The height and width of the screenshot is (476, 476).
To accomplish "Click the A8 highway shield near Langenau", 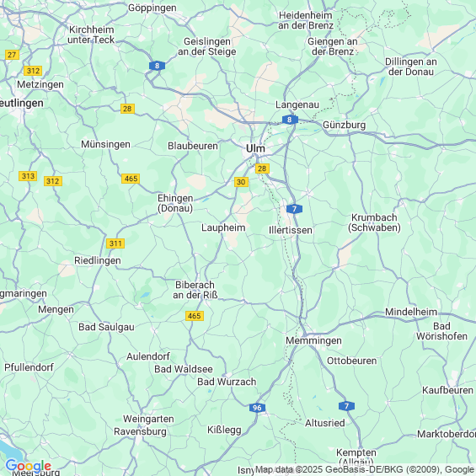I will pyautogui.click(x=290, y=120).
